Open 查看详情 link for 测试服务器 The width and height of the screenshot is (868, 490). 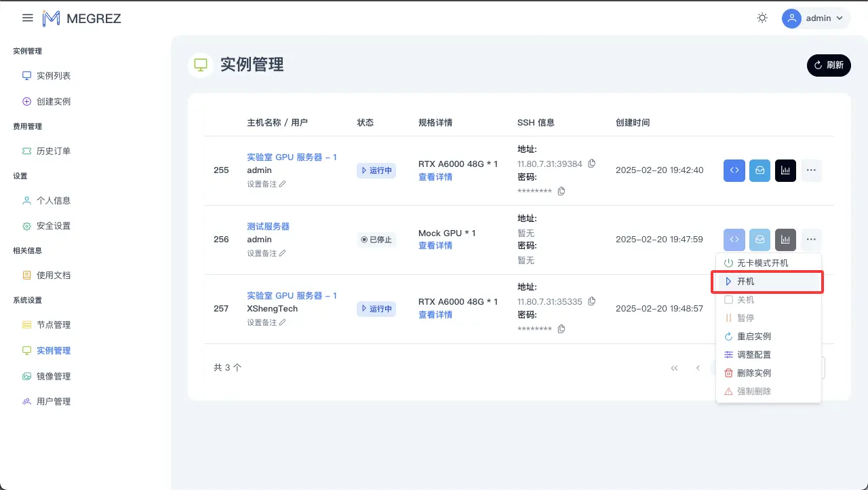(435, 246)
